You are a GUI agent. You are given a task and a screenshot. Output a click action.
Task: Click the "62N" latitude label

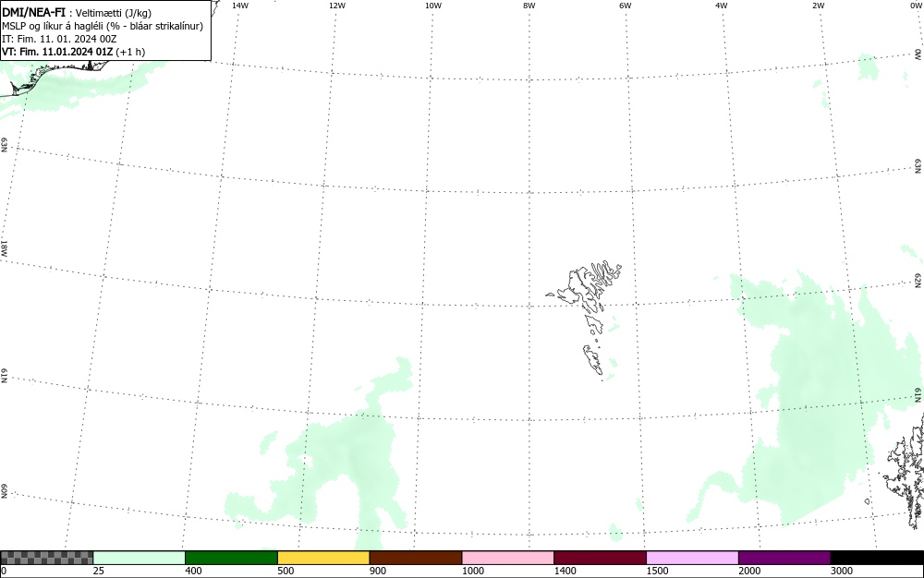[918, 281]
